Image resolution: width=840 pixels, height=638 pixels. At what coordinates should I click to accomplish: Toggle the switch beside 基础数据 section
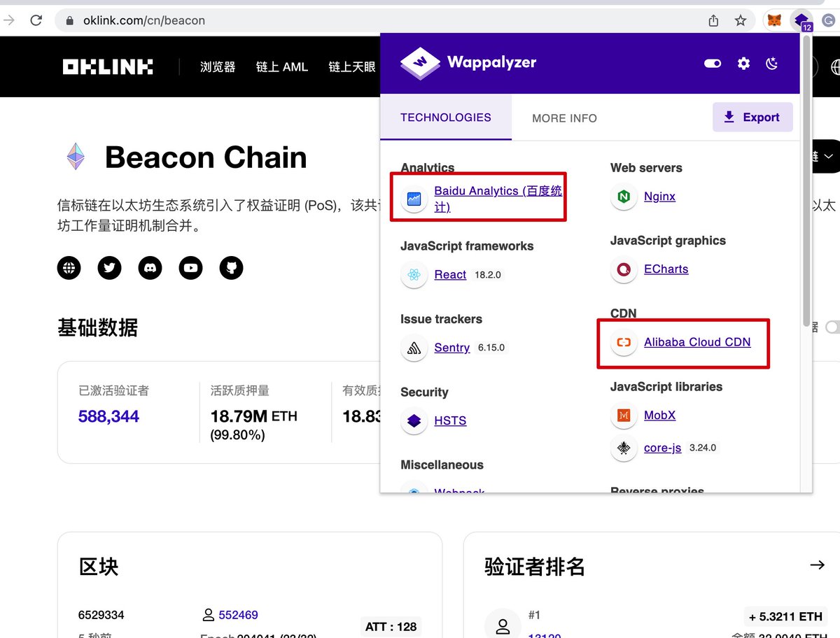point(834,327)
